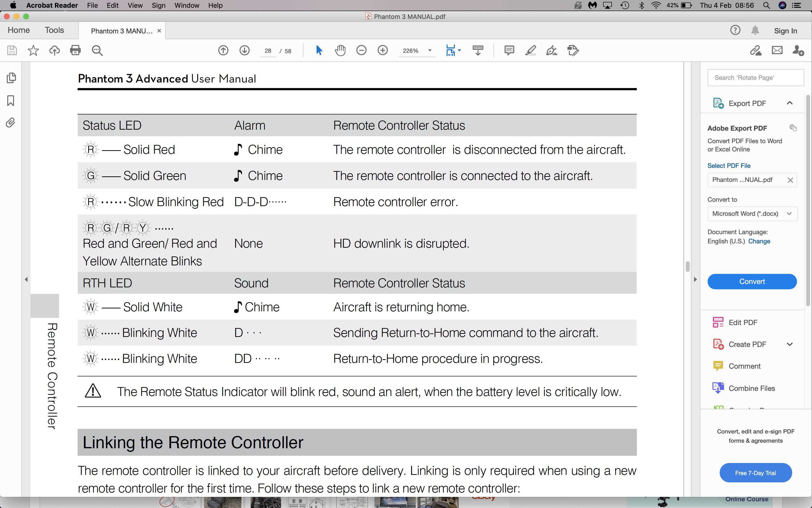Click the fit page width icon
The height and width of the screenshot is (508, 812).
(x=451, y=51)
